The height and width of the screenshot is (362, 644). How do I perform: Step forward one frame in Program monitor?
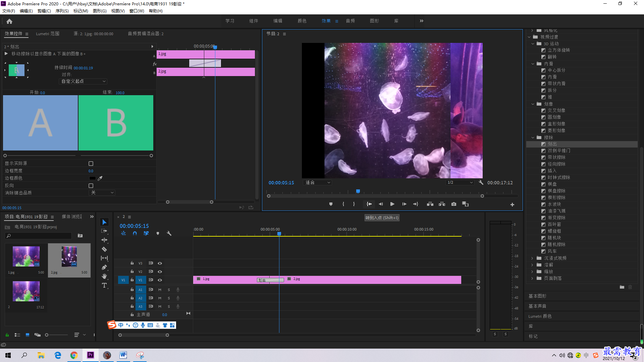point(404,204)
